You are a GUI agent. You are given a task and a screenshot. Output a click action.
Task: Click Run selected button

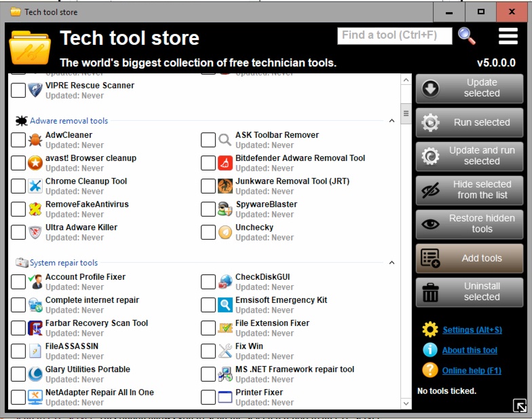point(470,122)
